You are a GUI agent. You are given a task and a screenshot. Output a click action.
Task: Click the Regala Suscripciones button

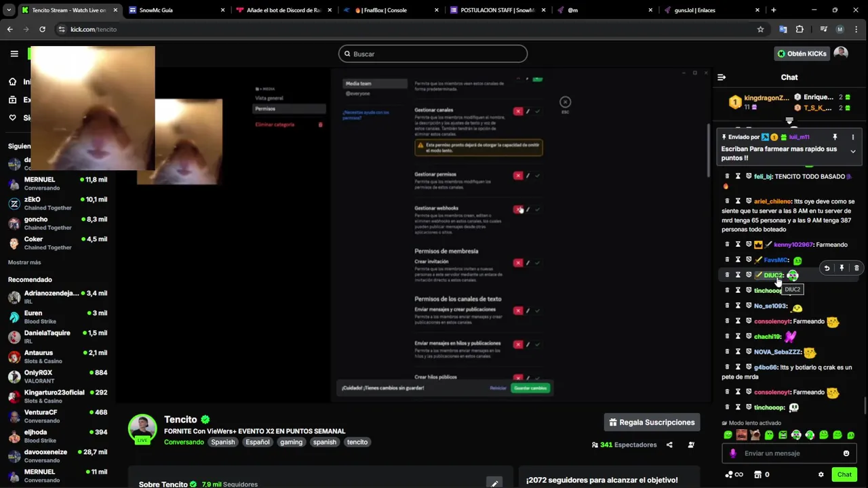click(652, 422)
